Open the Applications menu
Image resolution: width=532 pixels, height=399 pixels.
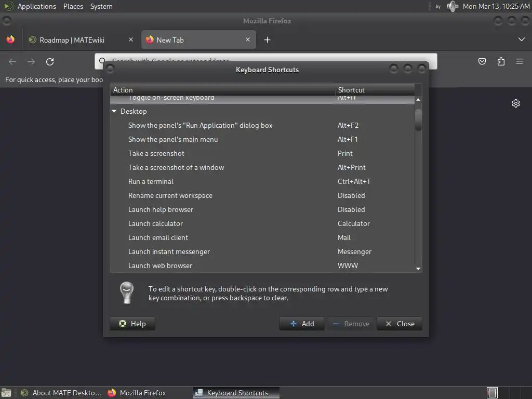pyautogui.click(x=37, y=6)
